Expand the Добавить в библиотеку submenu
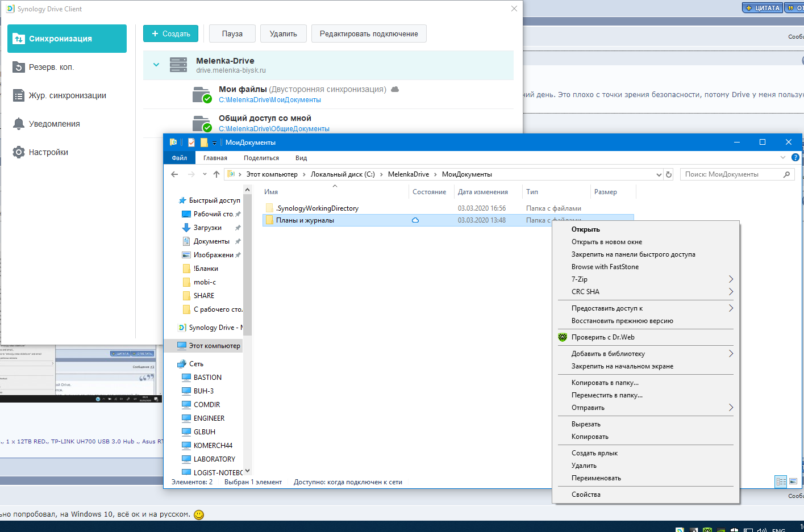Screen dimensions: 804x532 [731, 354]
